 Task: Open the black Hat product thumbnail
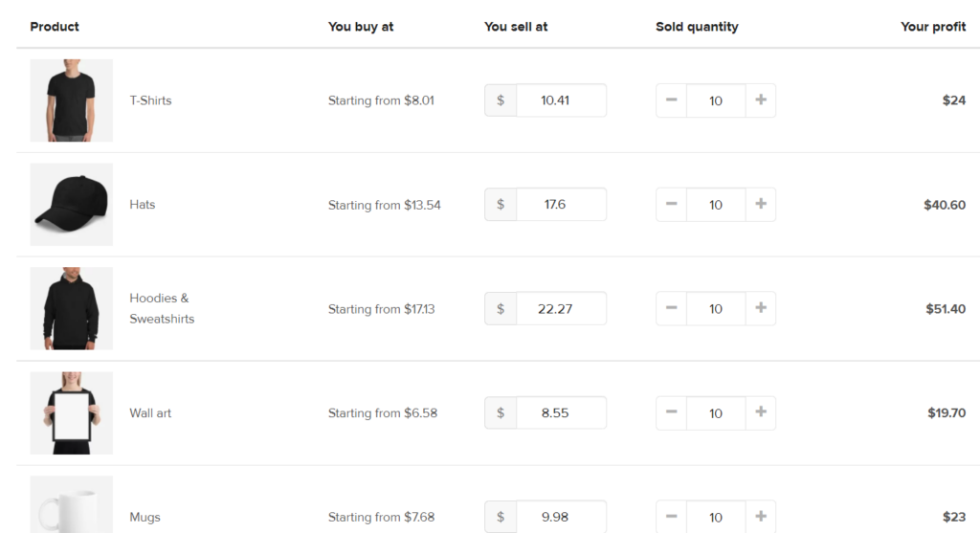pyautogui.click(x=71, y=205)
